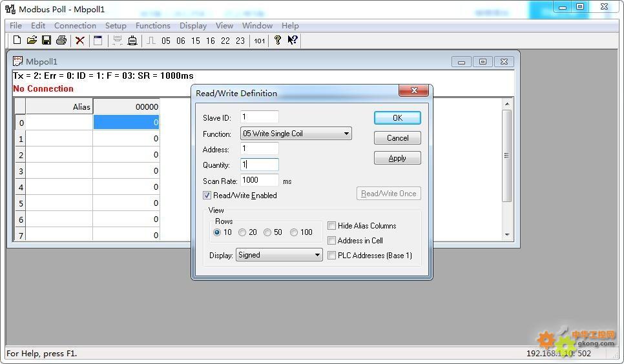Open the Functions menu
The image size is (624, 364).
(x=153, y=25)
